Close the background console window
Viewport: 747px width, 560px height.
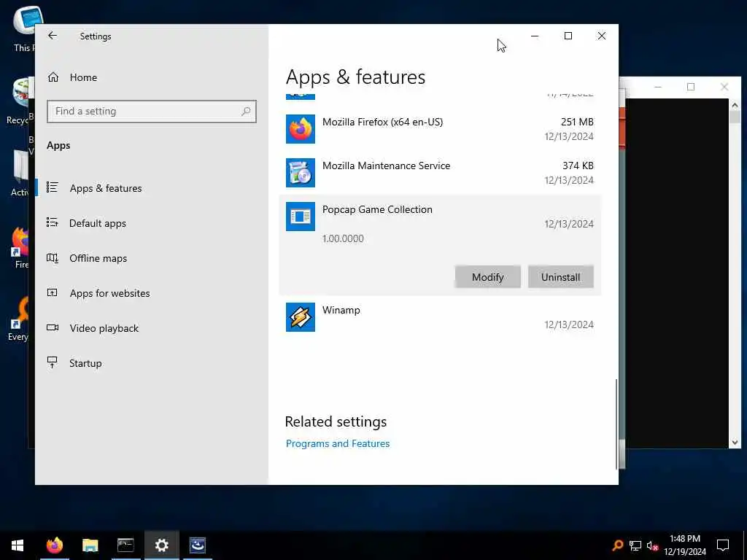click(724, 87)
